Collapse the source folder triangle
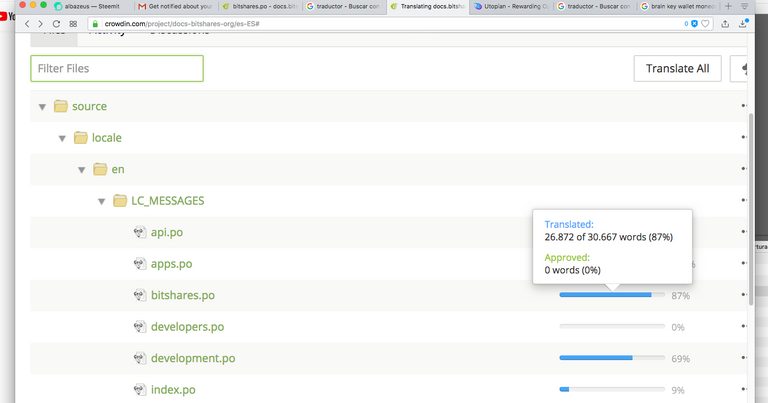The height and width of the screenshot is (403, 768). [x=43, y=107]
